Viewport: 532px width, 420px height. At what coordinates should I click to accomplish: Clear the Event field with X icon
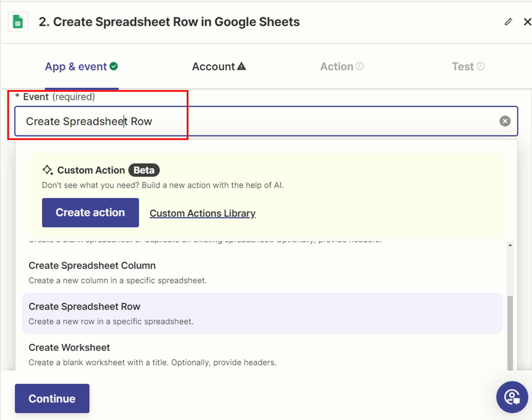click(x=505, y=121)
